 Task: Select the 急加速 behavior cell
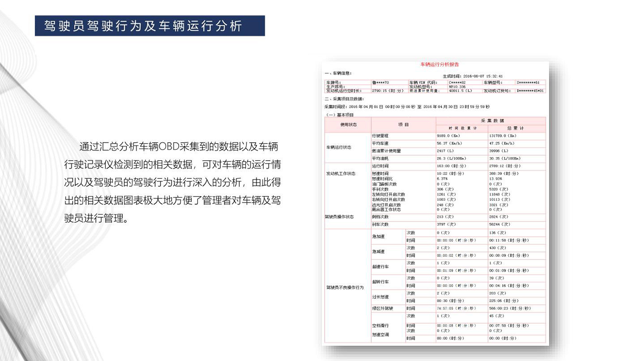(x=379, y=236)
